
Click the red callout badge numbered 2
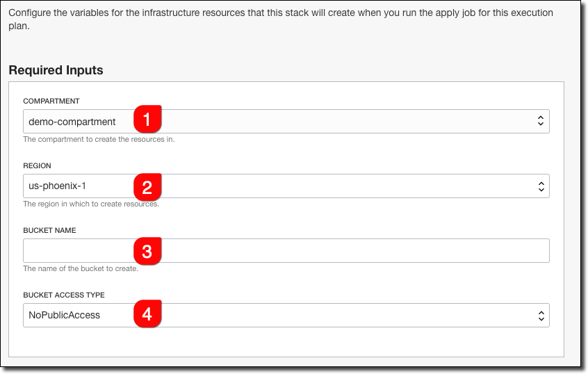coord(147,186)
